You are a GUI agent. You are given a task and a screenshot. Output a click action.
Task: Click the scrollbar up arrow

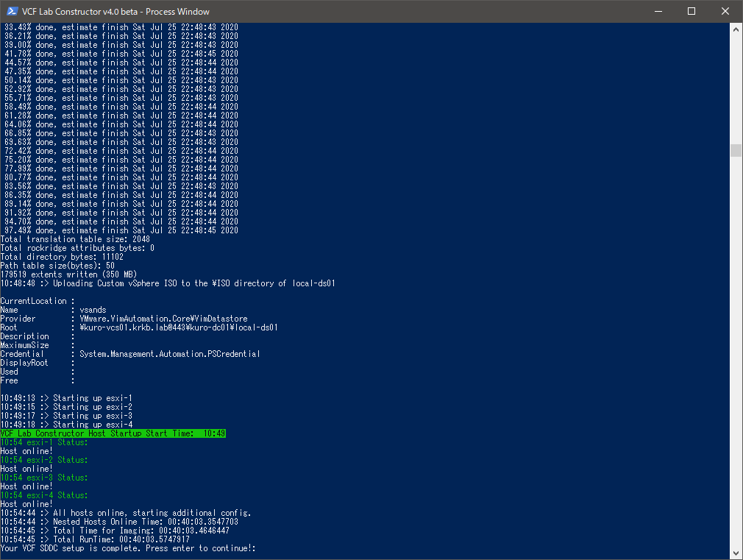736,29
